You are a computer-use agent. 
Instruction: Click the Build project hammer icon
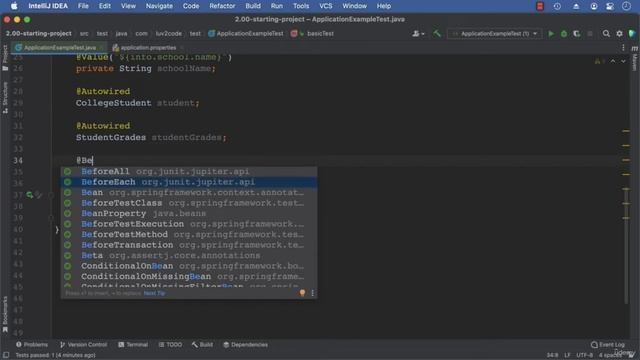(x=437, y=34)
